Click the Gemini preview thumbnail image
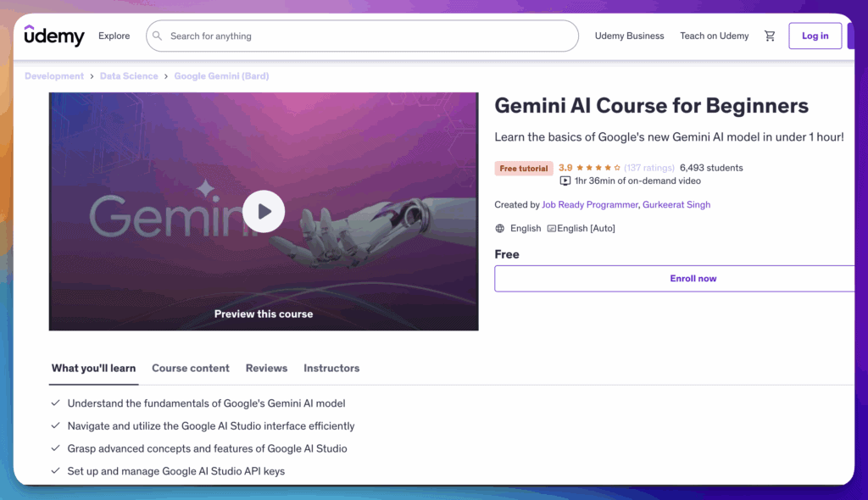 click(x=264, y=212)
